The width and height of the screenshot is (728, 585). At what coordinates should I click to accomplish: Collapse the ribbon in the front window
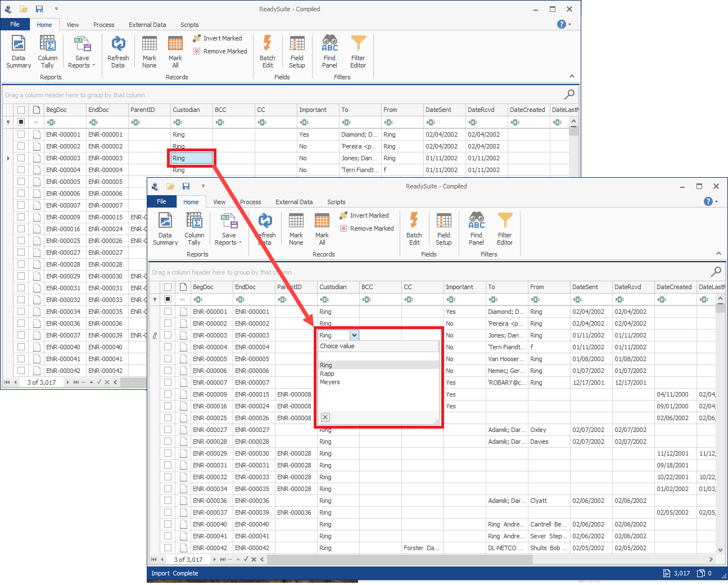pos(718,254)
